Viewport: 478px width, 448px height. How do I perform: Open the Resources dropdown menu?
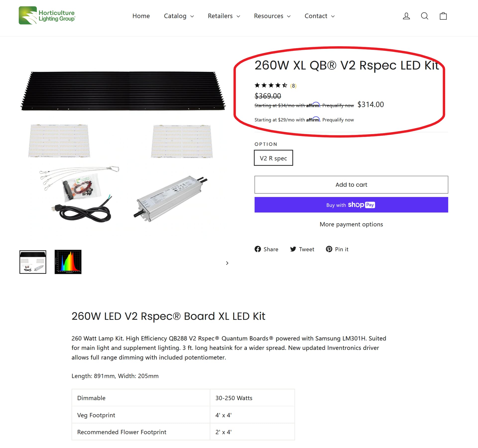pos(272,16)
